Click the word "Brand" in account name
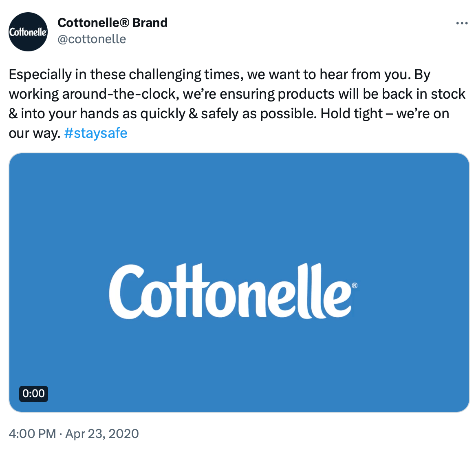 (150, 22)
